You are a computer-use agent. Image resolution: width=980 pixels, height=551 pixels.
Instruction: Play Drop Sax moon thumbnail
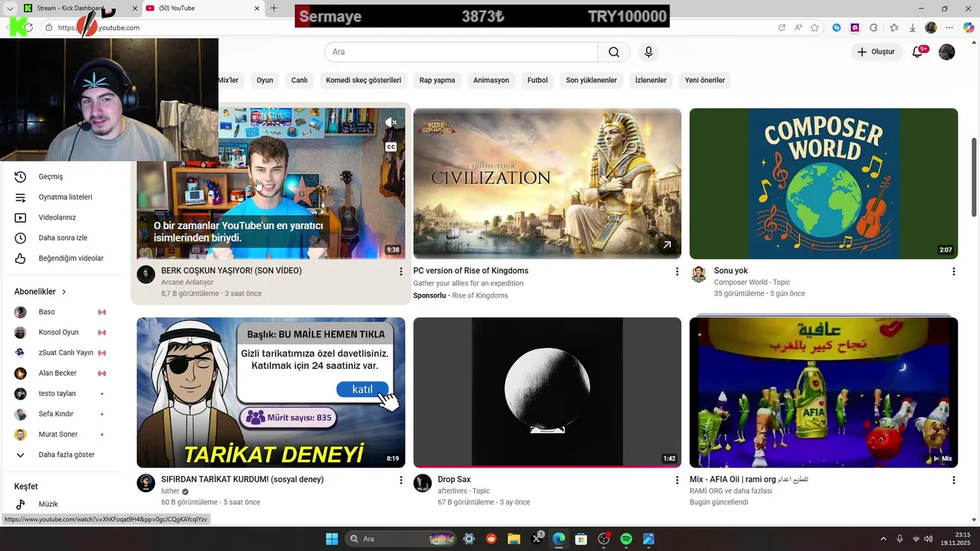point(547,393)
